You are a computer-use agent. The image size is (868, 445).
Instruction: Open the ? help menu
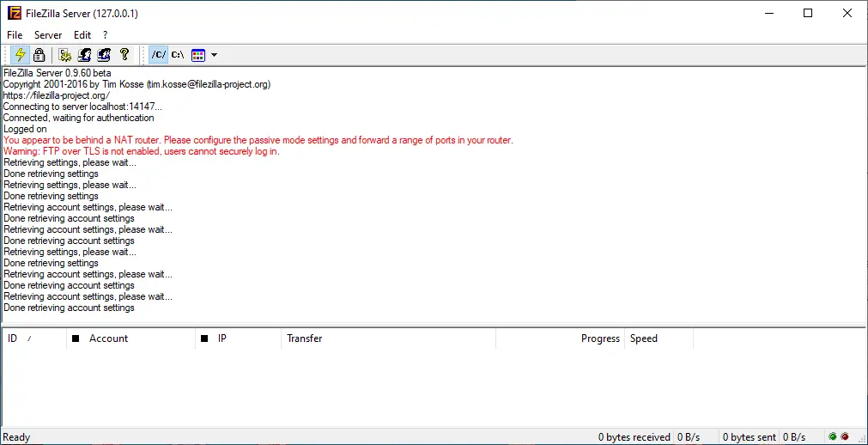click(106, 35)
